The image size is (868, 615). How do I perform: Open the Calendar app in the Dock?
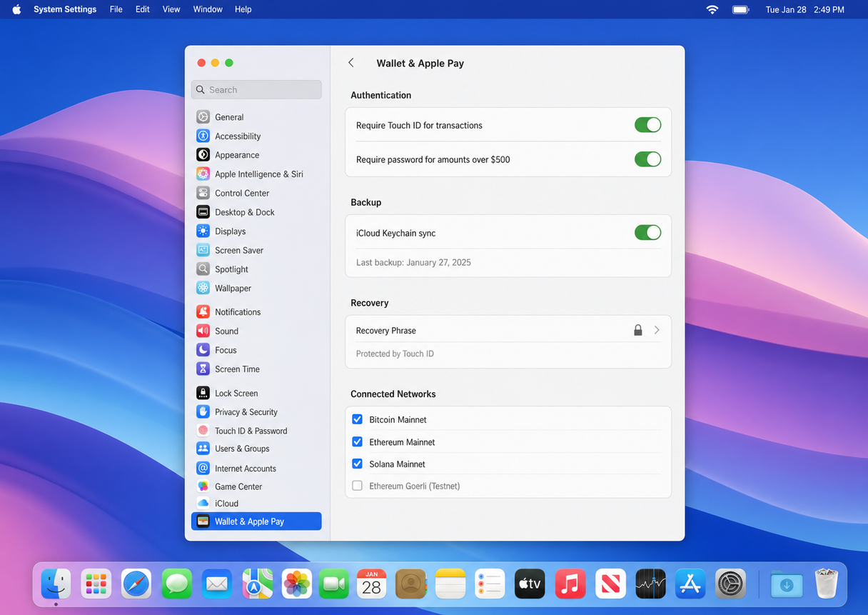(371, 584)
